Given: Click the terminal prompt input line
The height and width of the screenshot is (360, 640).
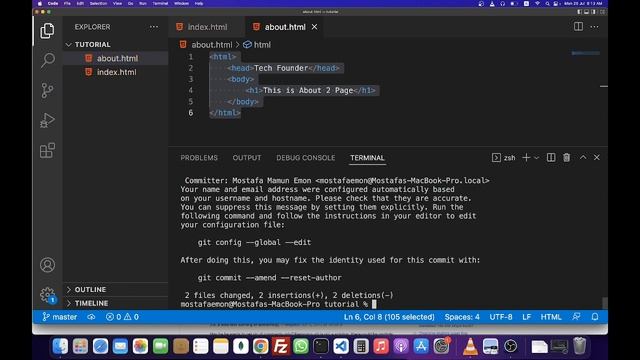Looking at the screenshot, I should point(278,304).
